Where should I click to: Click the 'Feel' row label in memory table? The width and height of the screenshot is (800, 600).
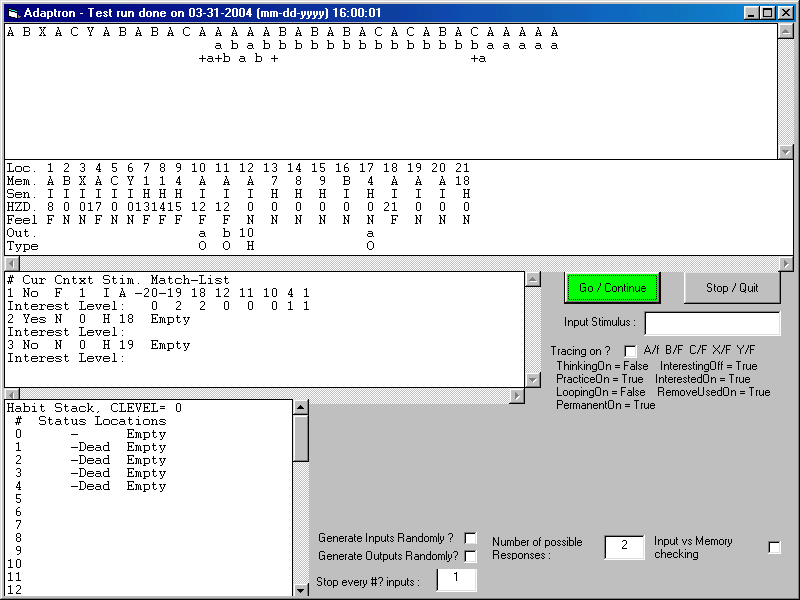pyautogui.click(x=22, y=220)
